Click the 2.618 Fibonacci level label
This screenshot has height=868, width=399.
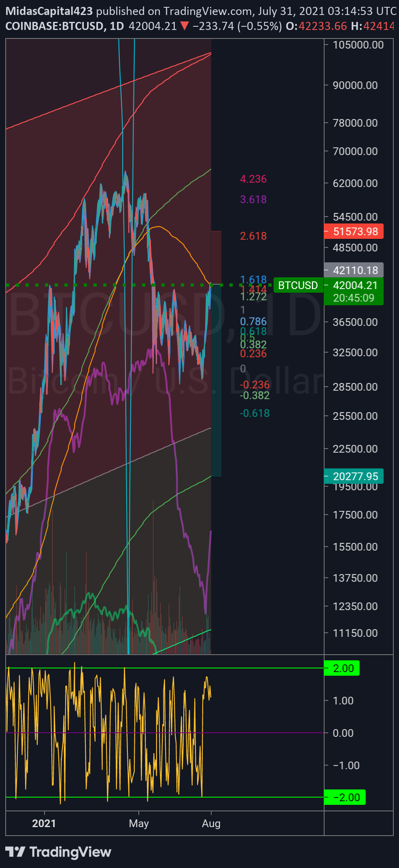tap(253, 236)
